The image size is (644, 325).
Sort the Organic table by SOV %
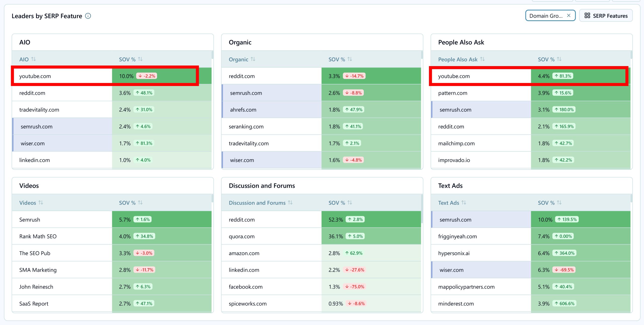click(350, 59)
